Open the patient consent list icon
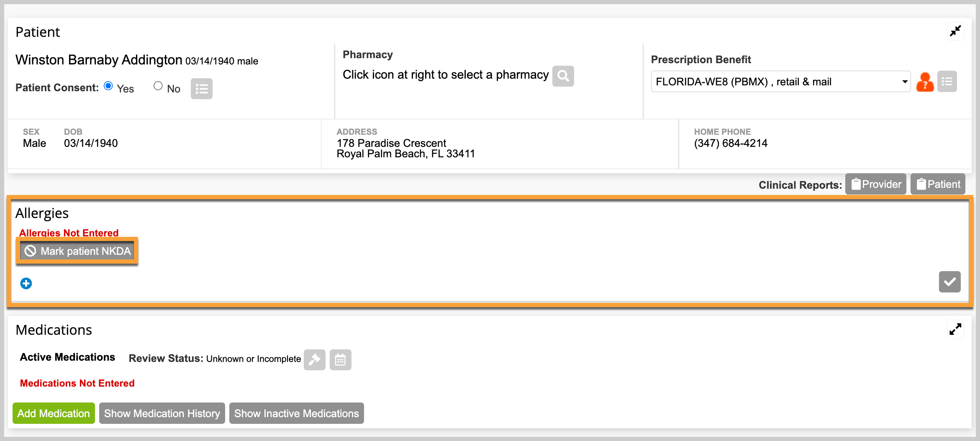The height and width of the screenshot is (441, 980). coord(202,89)
